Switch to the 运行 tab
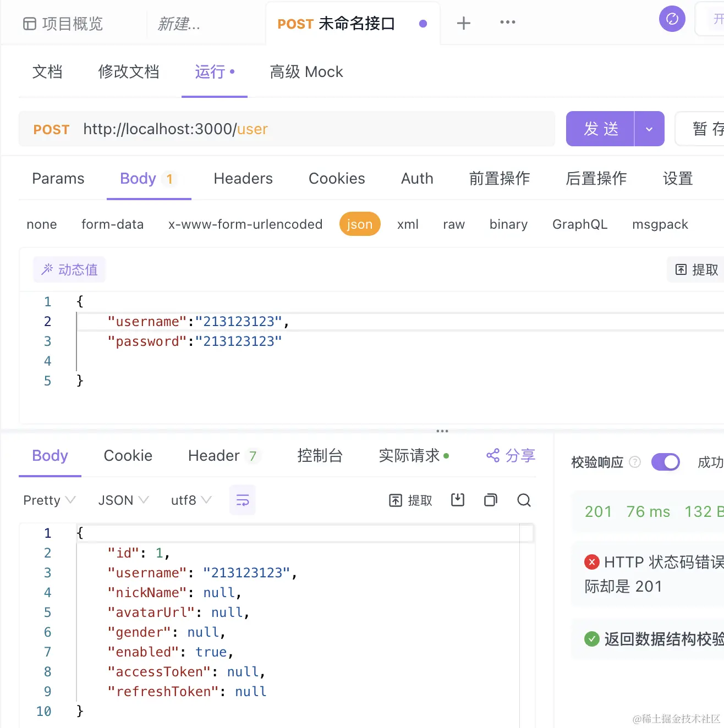 tap(215, 72)
